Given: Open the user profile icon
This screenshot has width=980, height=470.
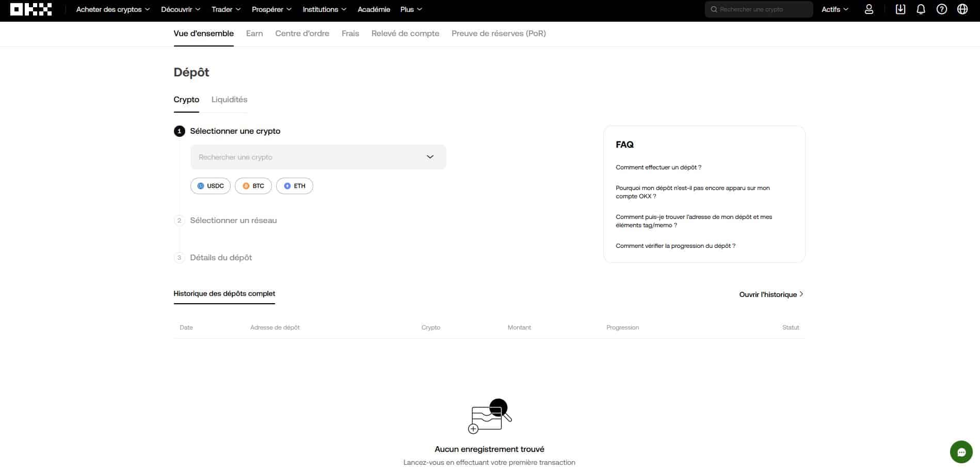Looking at the screenshot, I should 869,9.
